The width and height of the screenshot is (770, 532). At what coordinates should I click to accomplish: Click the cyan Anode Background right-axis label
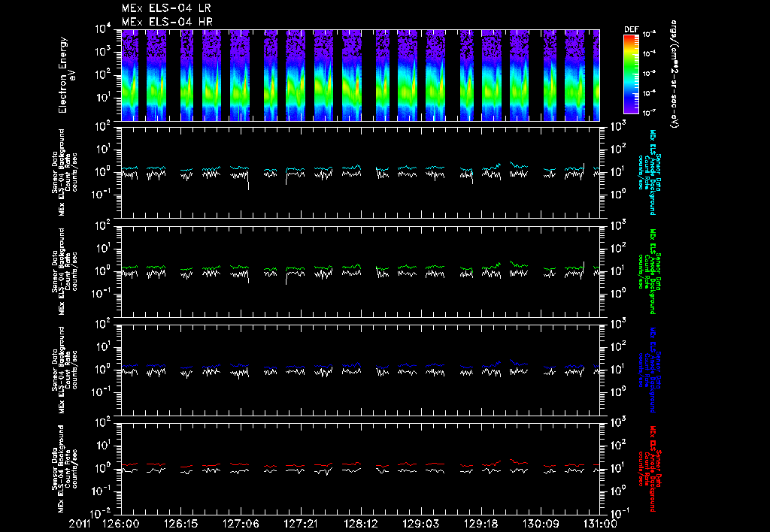coord(649,172)
